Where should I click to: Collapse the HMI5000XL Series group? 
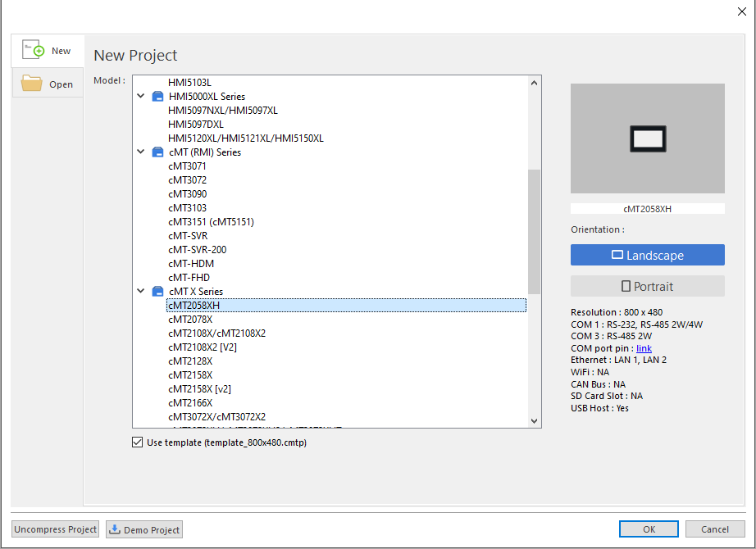[x=141, y=96]
